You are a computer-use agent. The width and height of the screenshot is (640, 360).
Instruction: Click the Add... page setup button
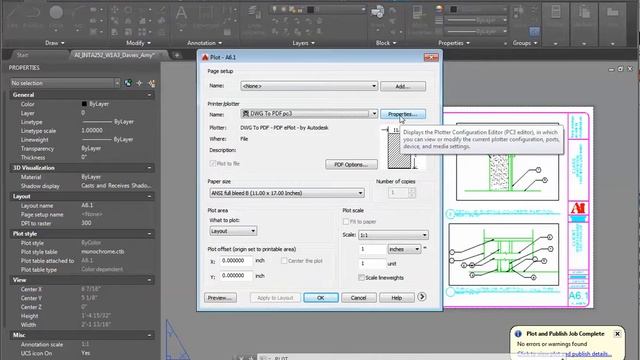(403, 87)
